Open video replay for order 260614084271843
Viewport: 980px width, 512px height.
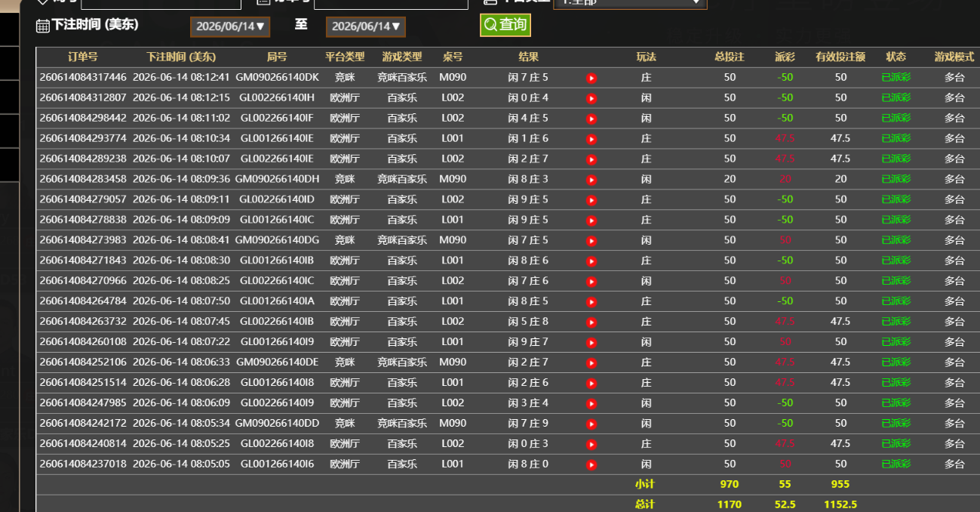point(591,261)
